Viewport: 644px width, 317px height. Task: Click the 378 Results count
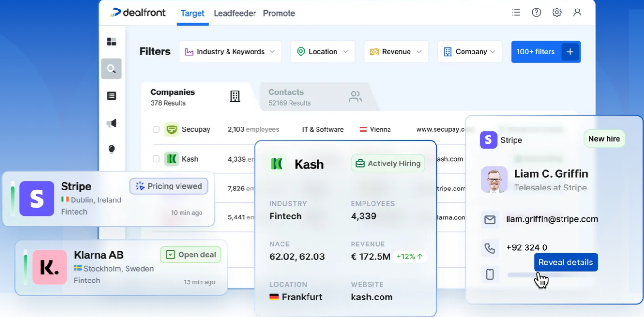click(168, 103)
